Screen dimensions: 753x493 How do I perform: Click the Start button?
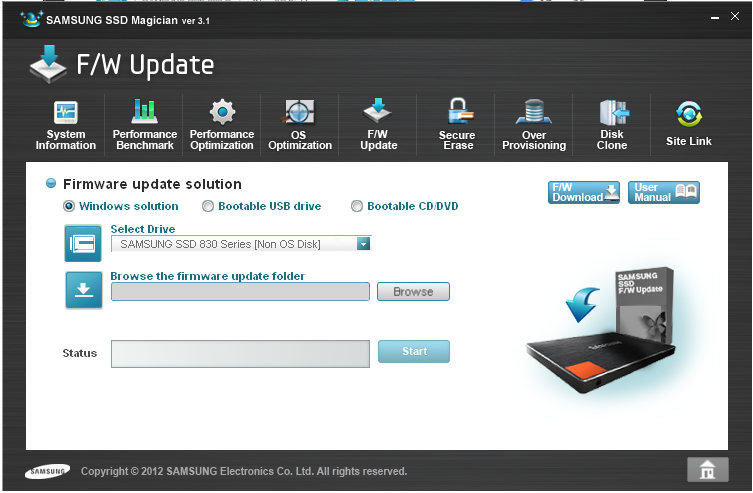point(414,351)
